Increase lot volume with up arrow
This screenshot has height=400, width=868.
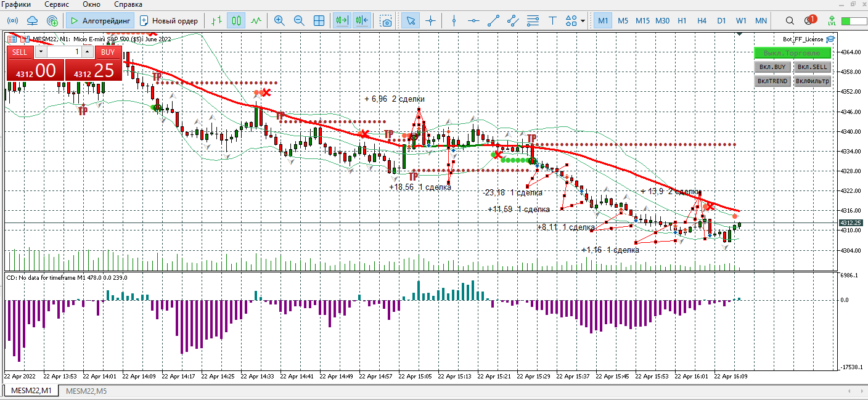pyautogui.click(x=87, y=52)
